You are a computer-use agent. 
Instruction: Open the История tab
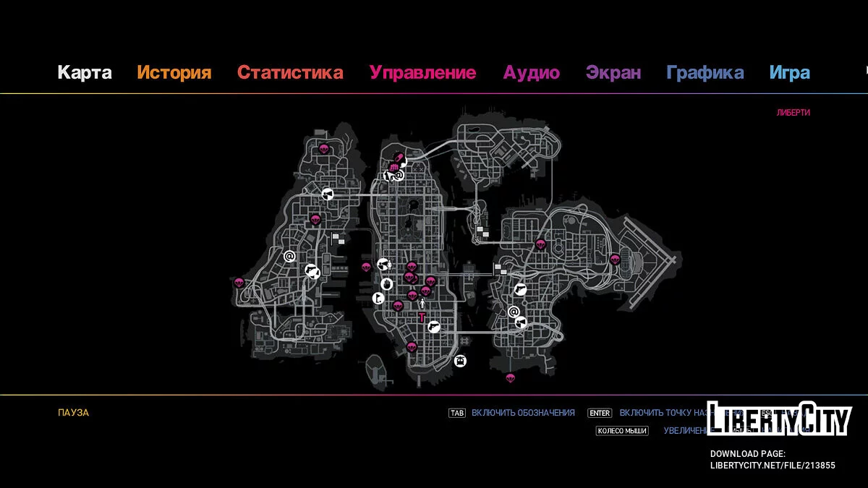pyautogui.click(x=174, y=72)
